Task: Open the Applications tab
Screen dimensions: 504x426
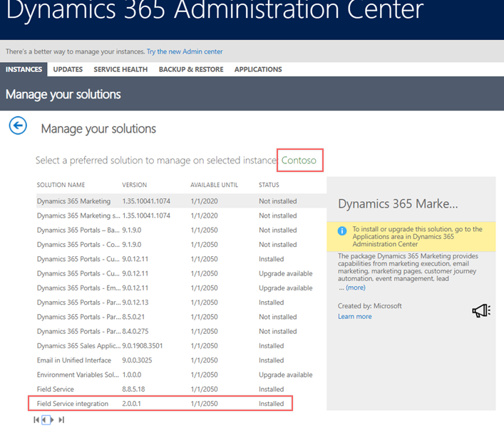Action: [x=258, y=69]
